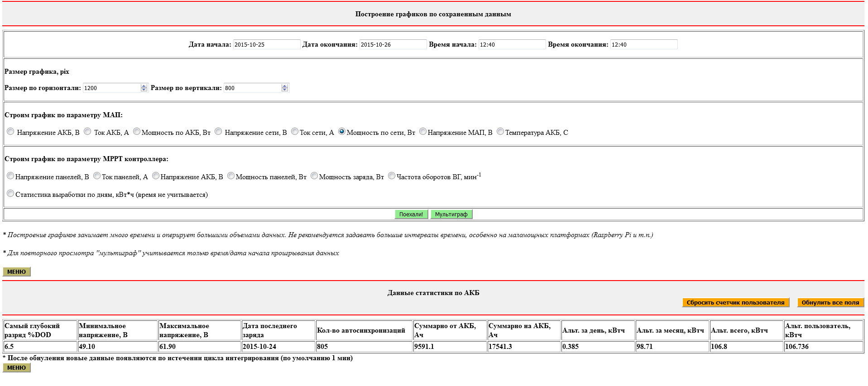868x386 pixels.
Task: Click the Размер по вертикали spinner arrows
Action: point(285,88)
